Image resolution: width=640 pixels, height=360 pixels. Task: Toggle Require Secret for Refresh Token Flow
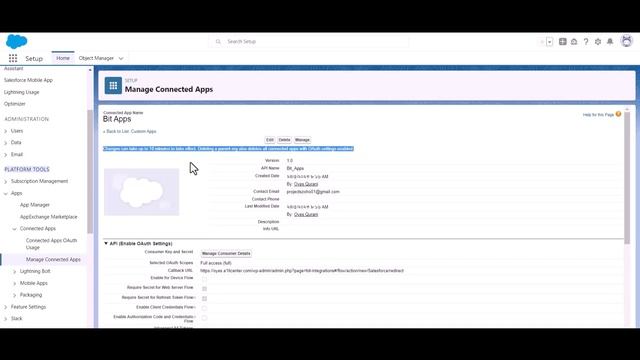pyautogui.click(x=204, y=298)
